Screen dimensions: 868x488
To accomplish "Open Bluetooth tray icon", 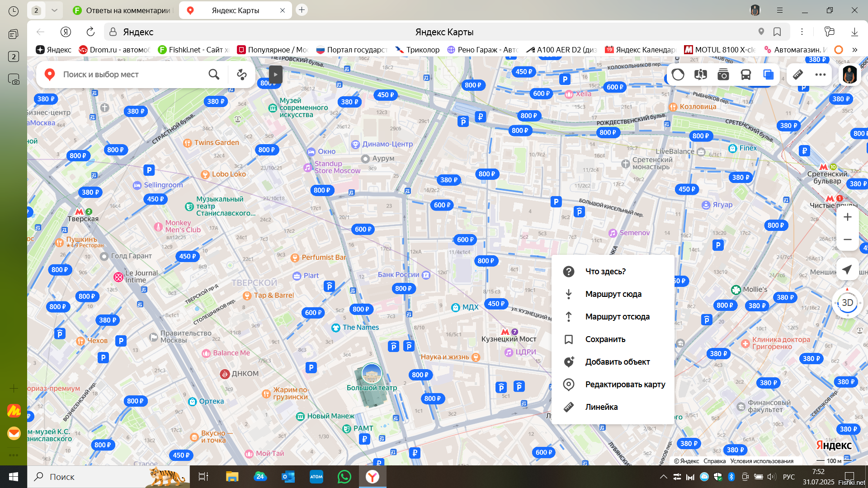I will [731, 477].
